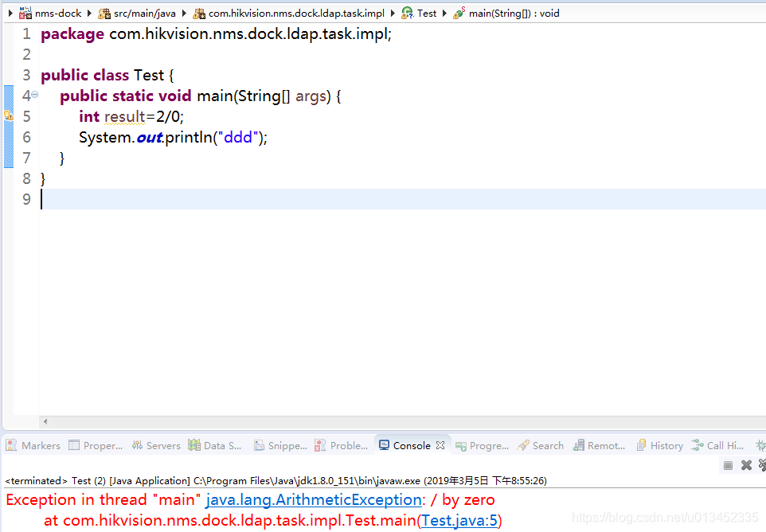Open the Properties tab
The image size is (766, 532).
coord(96,445)
